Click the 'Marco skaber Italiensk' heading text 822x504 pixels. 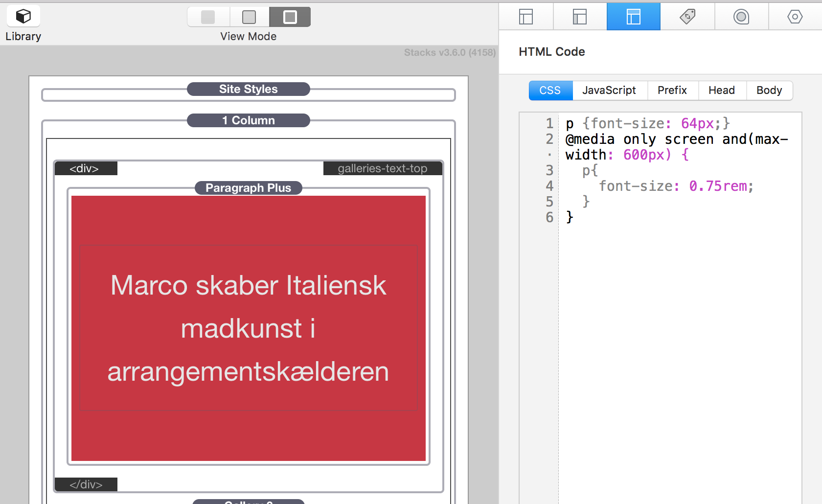[249, 285]
